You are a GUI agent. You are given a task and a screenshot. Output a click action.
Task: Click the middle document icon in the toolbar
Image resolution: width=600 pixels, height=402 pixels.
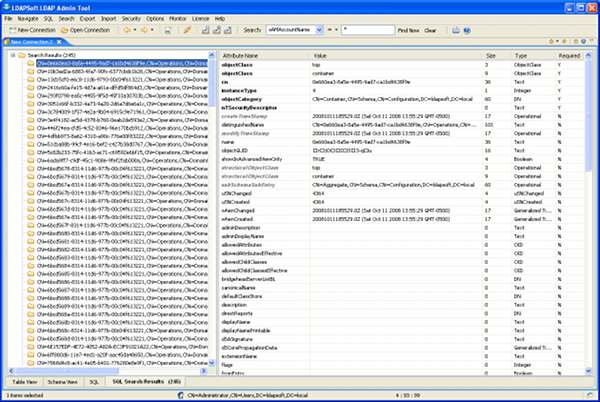217,30
